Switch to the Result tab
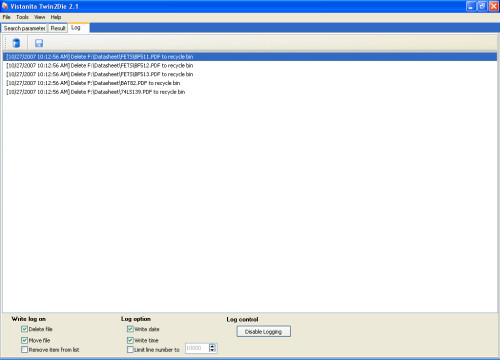This screenshot has width=500, height=360. click(x=58, y=28)
